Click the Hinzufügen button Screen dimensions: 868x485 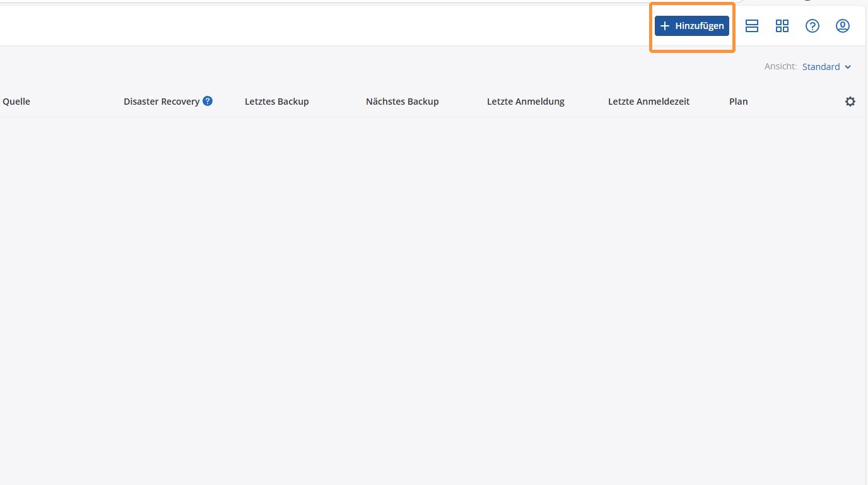coord(691,26)
